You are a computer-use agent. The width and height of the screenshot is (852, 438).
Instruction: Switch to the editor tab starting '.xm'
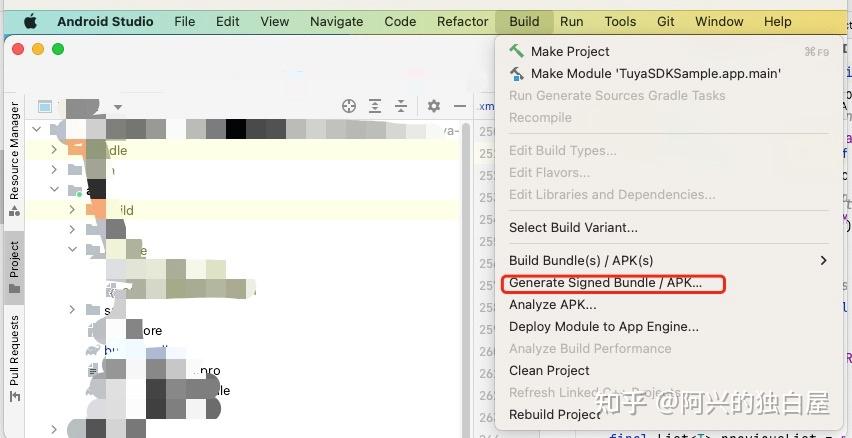point(485,107)
